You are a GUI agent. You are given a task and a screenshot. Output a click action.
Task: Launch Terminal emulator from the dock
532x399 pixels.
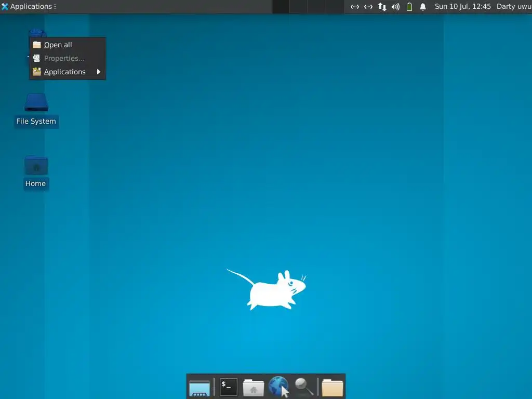(x=229, y=387)
